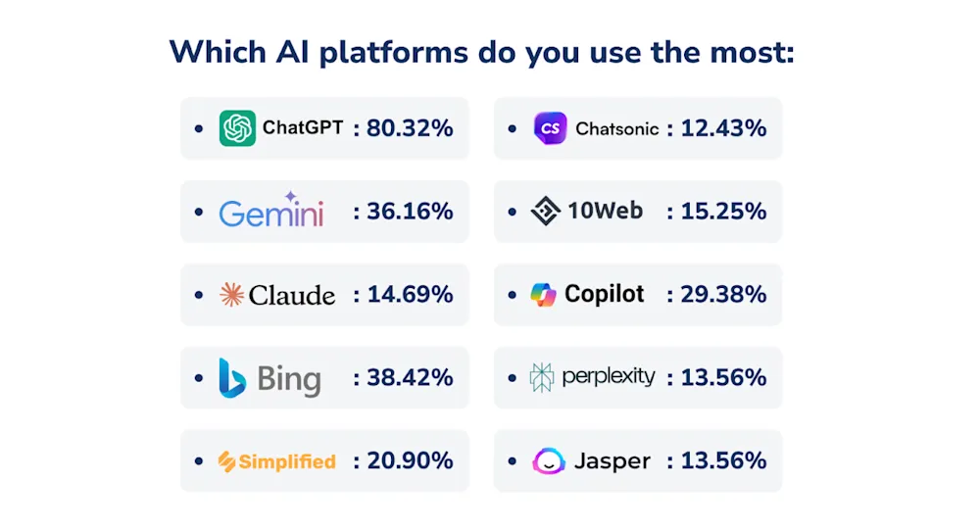Click the heading Which AI platforms title
Viewport: 980px width, 530px height.
coord(482,53)
